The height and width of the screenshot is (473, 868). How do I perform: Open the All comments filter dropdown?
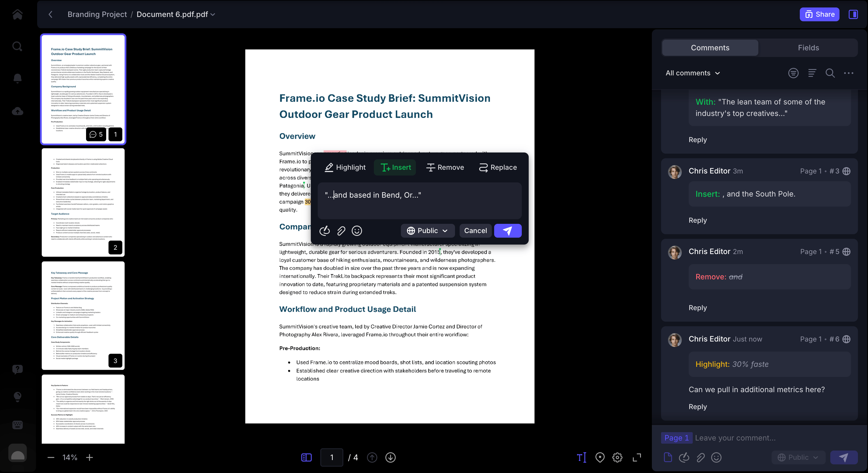point(692,73)
